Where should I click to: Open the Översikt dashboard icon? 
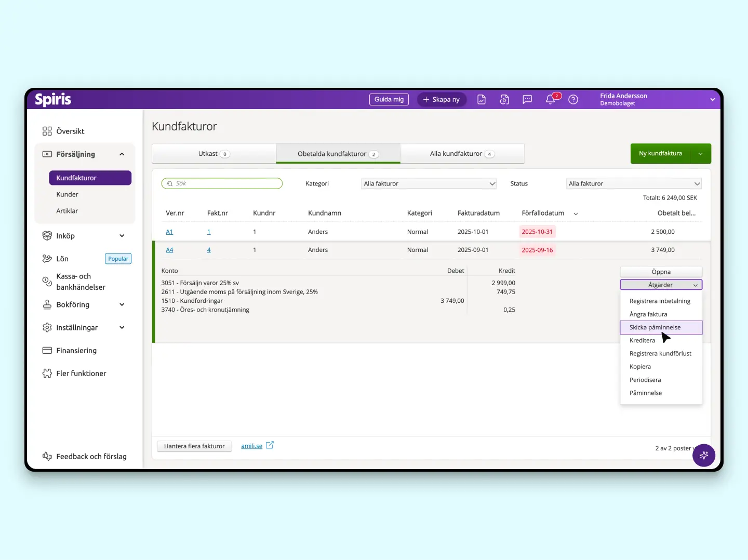(47, 131)
